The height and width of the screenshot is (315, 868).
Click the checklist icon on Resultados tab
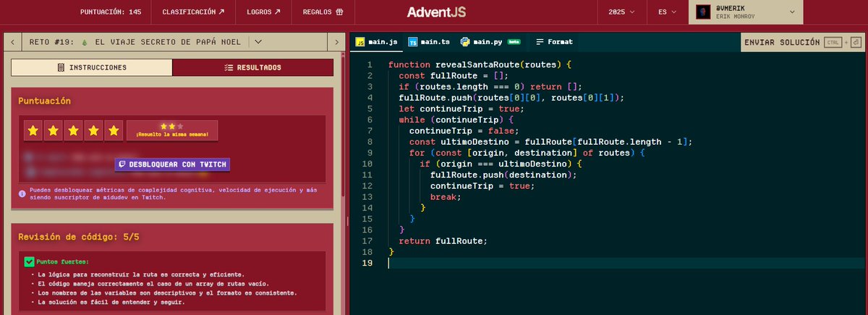coord(228,67)
